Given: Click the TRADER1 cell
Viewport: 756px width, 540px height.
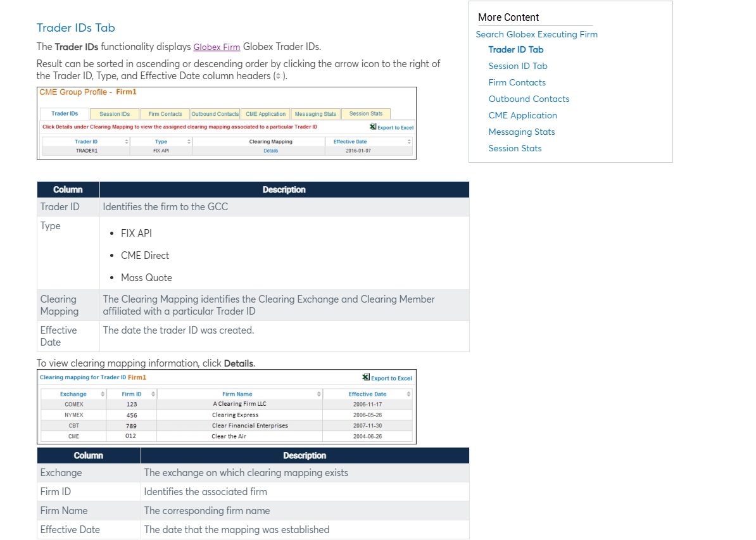Looking at the screenshot, I should 87,151.
